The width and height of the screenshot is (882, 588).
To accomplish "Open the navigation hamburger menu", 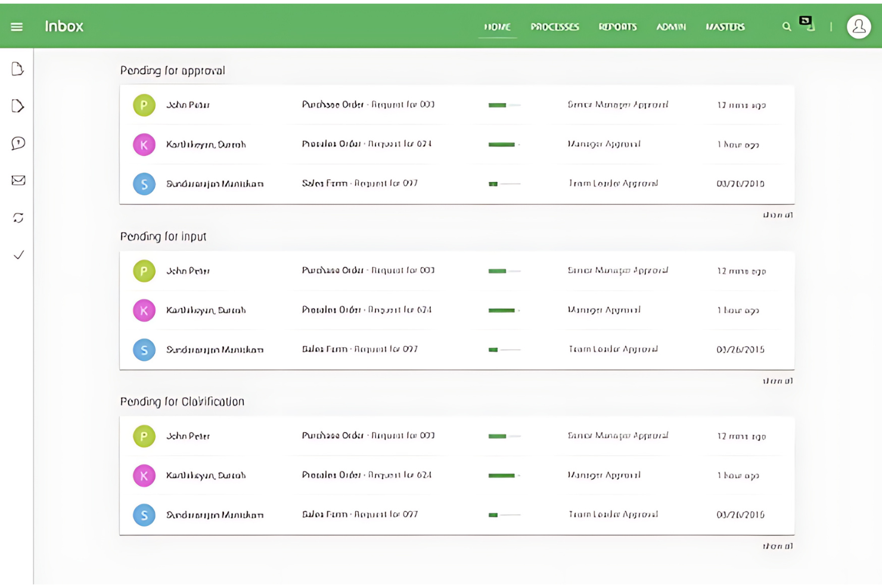I will click(x=17, y=26).
